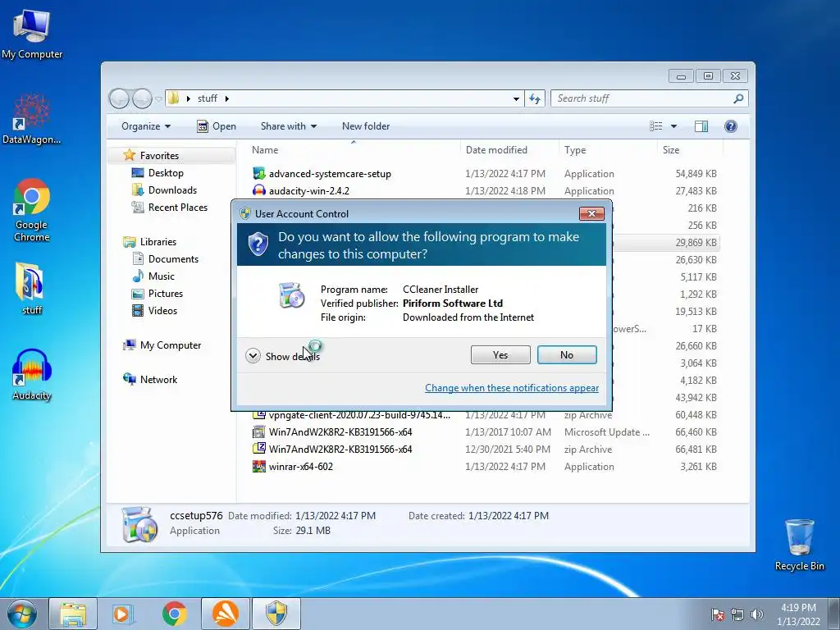Click volume speaker icon in system tray
Image resolution: width=840 pixels, height=630 pixels.
click(757, 614)
